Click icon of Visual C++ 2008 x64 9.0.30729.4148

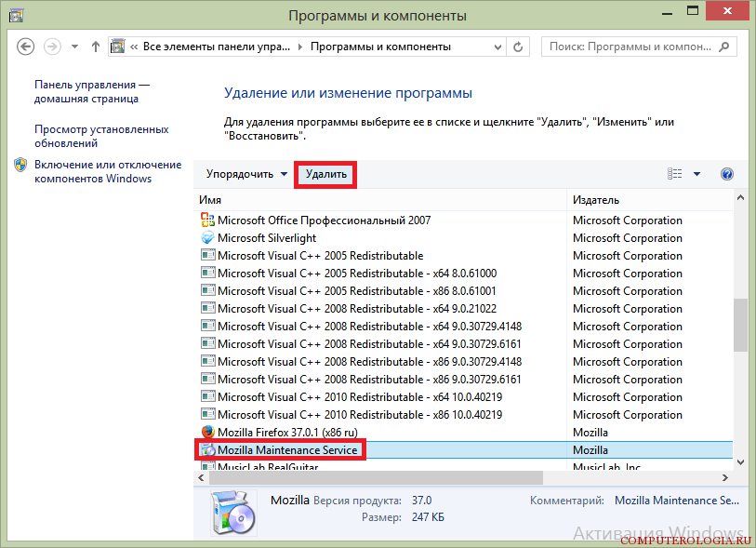pos(207,326)
